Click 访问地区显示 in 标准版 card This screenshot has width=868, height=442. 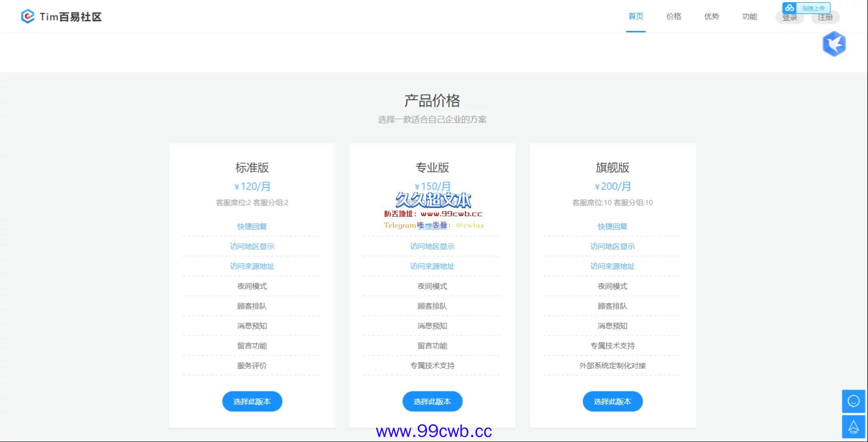click(x=252, y=246)
